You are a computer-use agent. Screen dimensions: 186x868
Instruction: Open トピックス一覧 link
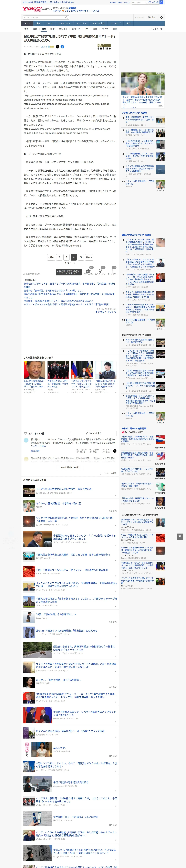[x=155, y=29]
